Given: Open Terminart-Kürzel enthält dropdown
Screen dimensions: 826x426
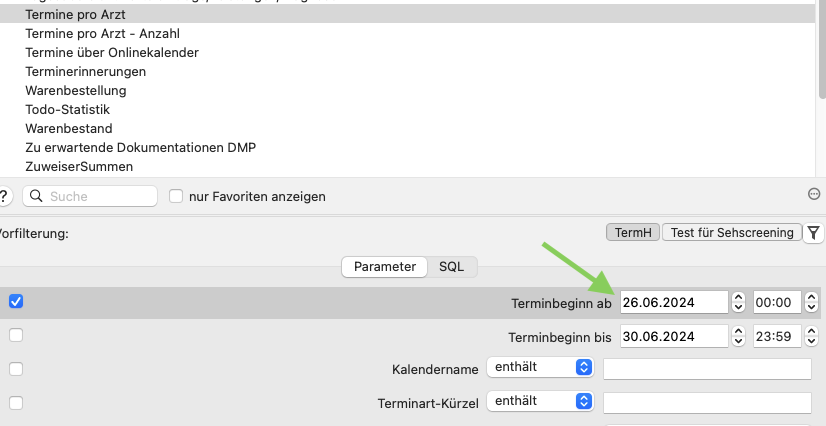Looking at the screenshot, I should point(540,401).
